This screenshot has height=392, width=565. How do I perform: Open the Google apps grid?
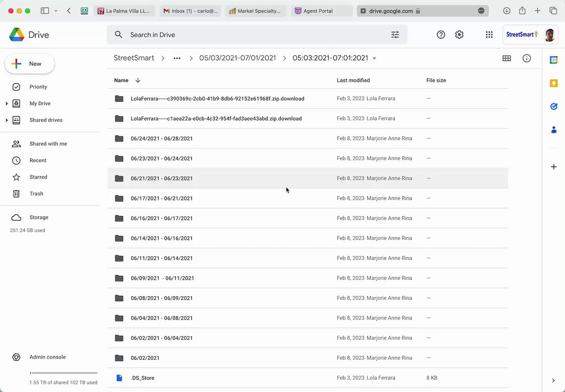click(x=489, y=35)
